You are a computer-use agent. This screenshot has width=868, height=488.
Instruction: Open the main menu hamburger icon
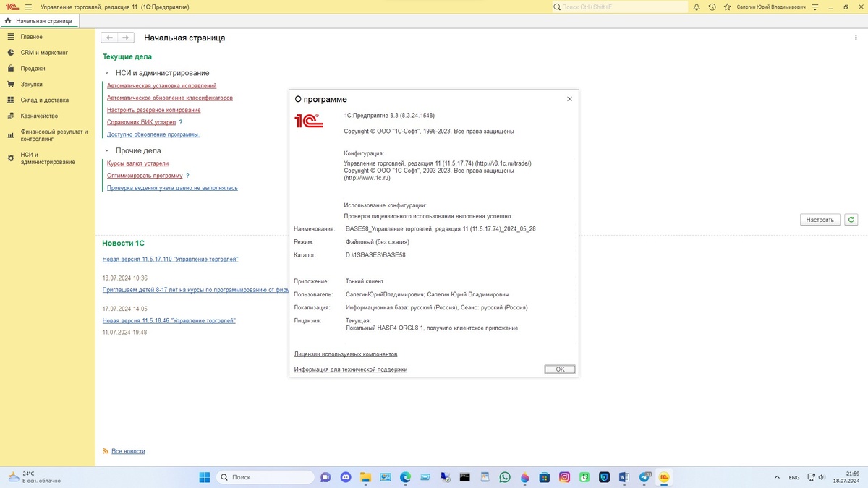28,7
